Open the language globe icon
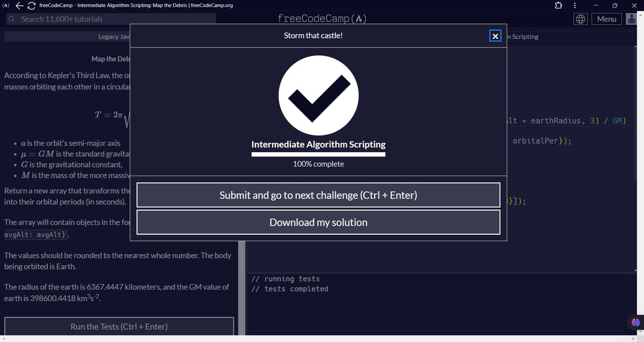The image size is (644, 342). coord(580,19)
